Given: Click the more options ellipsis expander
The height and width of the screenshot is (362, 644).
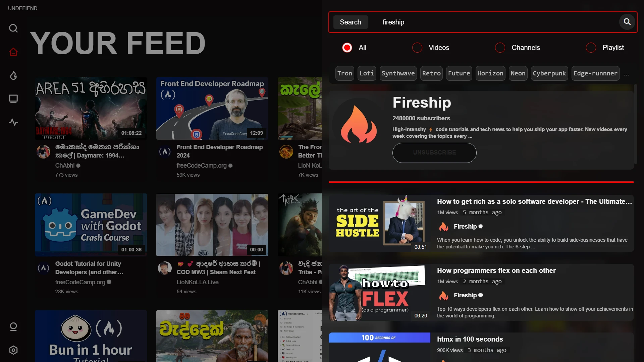Looking at the screenshot, I should coord(627,74).
